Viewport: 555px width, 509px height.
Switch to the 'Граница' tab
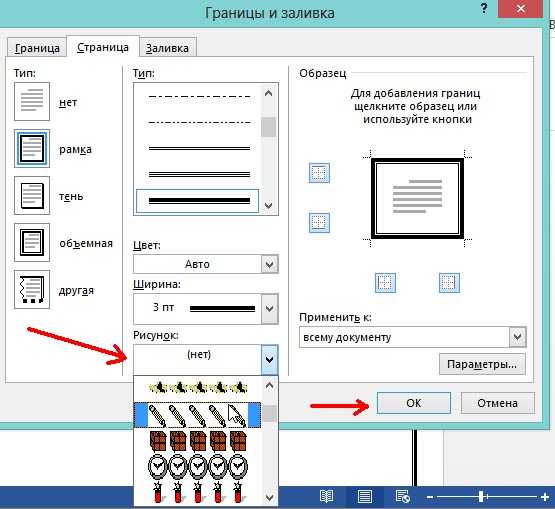click(x=37, y=48)
